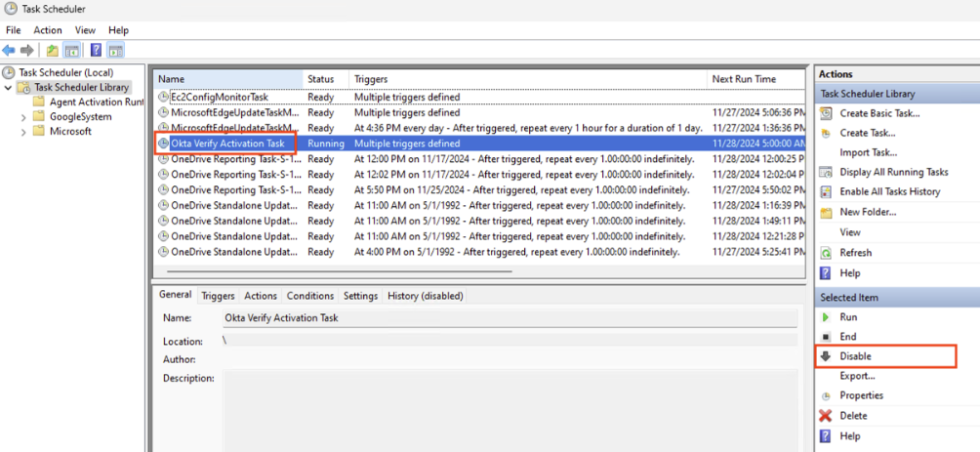Sort tasks by the Name column header
Image resolution: width=980 pixels, height=452 pixels.
[x=228, y=79]
